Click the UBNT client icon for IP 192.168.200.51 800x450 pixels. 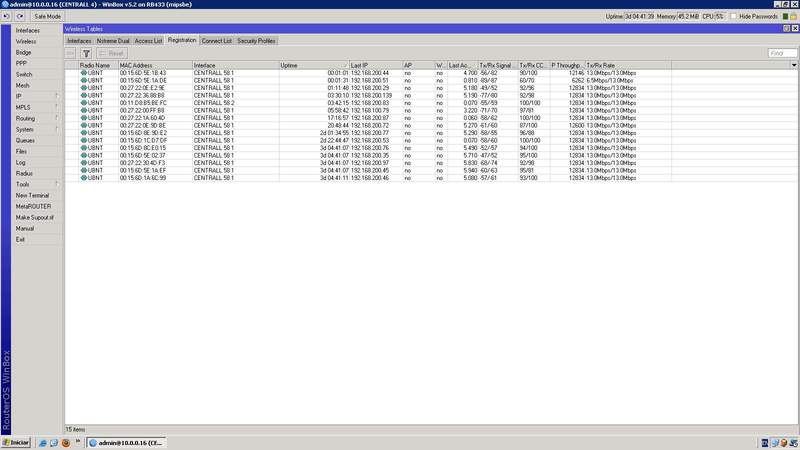[84, 80]
